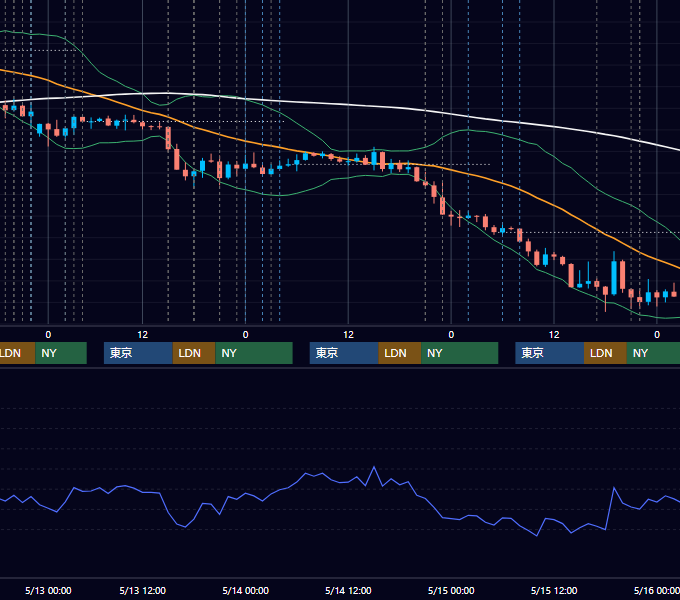The width and height of the screenshot is (680, 600).
Task: Click the 5/13 00:00 time axis label
Action: click(48, 590)
